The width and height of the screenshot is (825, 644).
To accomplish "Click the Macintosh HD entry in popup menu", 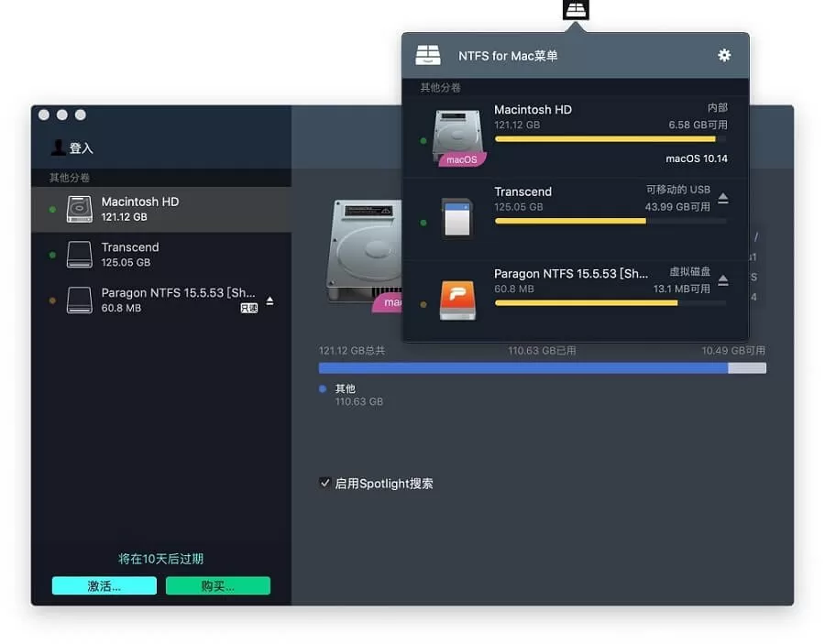I will click(x=576, y=136).
